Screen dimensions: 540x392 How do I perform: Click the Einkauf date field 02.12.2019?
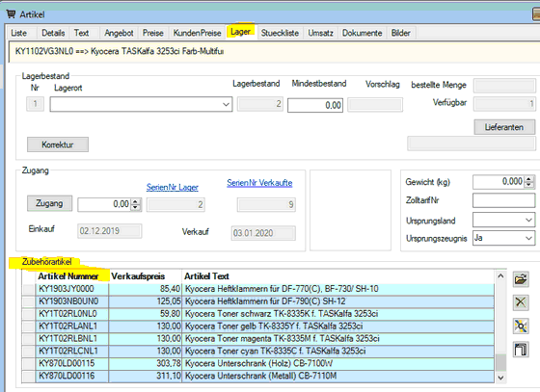(x=110, y=231)
